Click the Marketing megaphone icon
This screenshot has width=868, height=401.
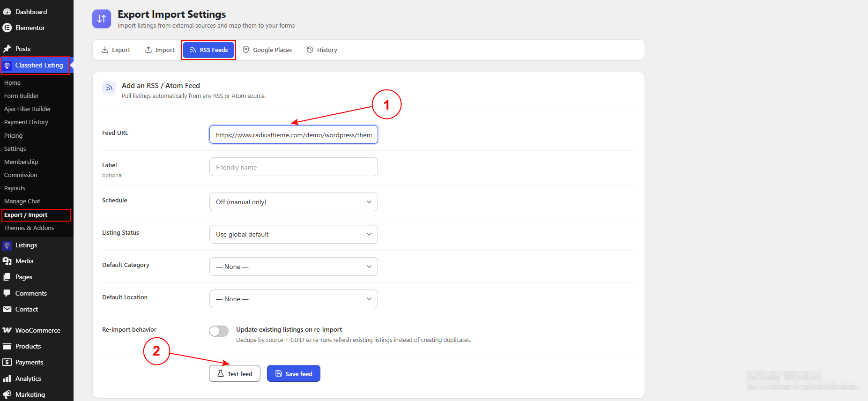[7, 394]
